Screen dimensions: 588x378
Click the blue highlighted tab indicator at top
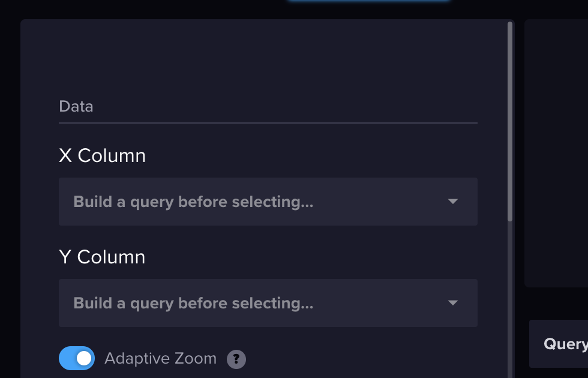point(369,2)
